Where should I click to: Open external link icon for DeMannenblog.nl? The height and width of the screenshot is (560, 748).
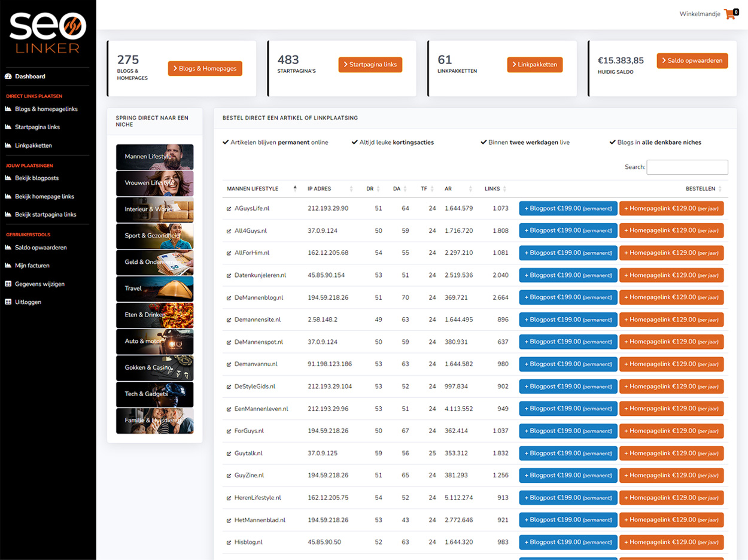229,298
